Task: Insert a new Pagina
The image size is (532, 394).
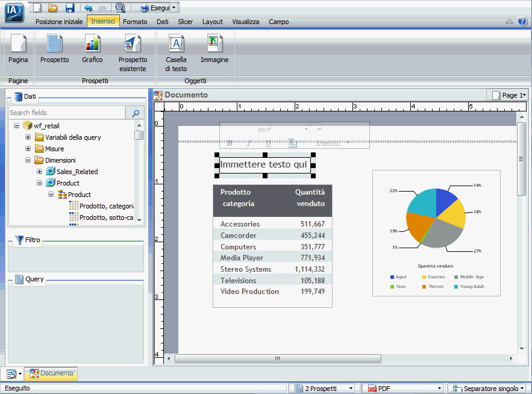Action: tap(18, 48)
